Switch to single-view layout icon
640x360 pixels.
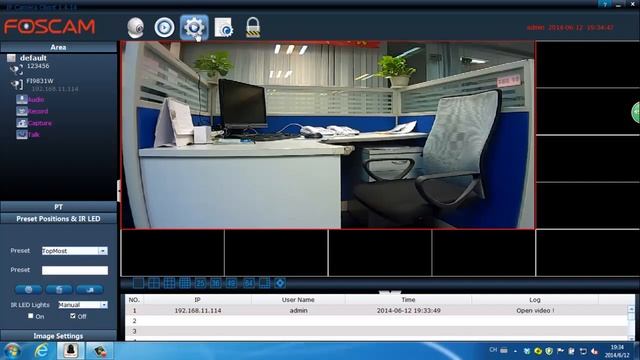(138, 283)
